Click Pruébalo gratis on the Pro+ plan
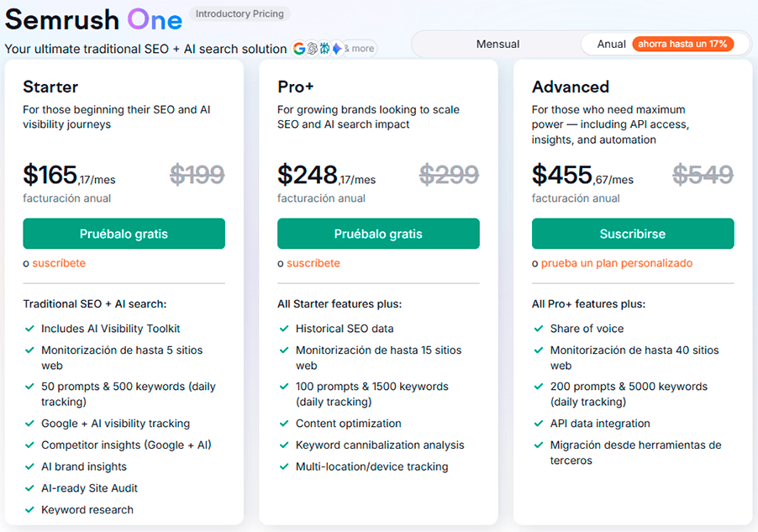This screenshot has height=532, width=758. [x=378, y=234]
